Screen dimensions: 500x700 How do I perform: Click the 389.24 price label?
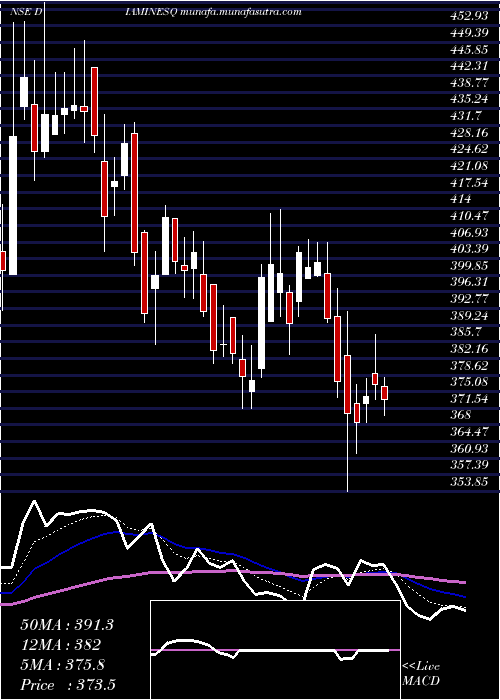tap(469, 316)
